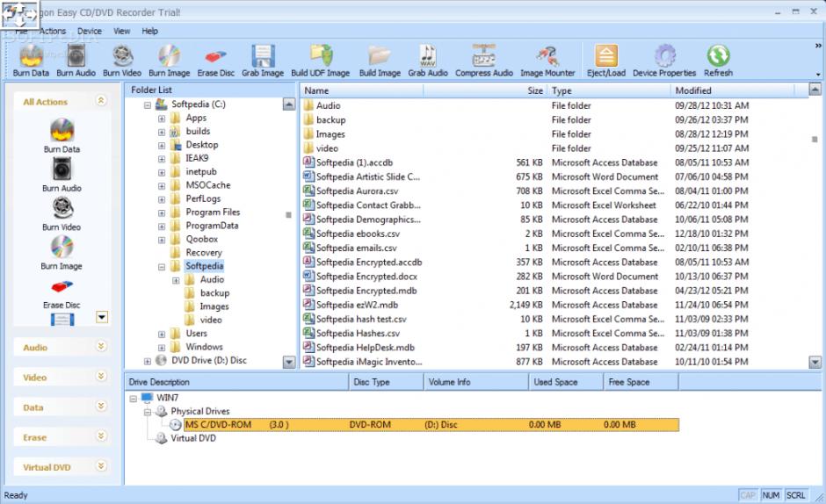
Task: Sort files by Modified column header
Action: coord(693,90)
